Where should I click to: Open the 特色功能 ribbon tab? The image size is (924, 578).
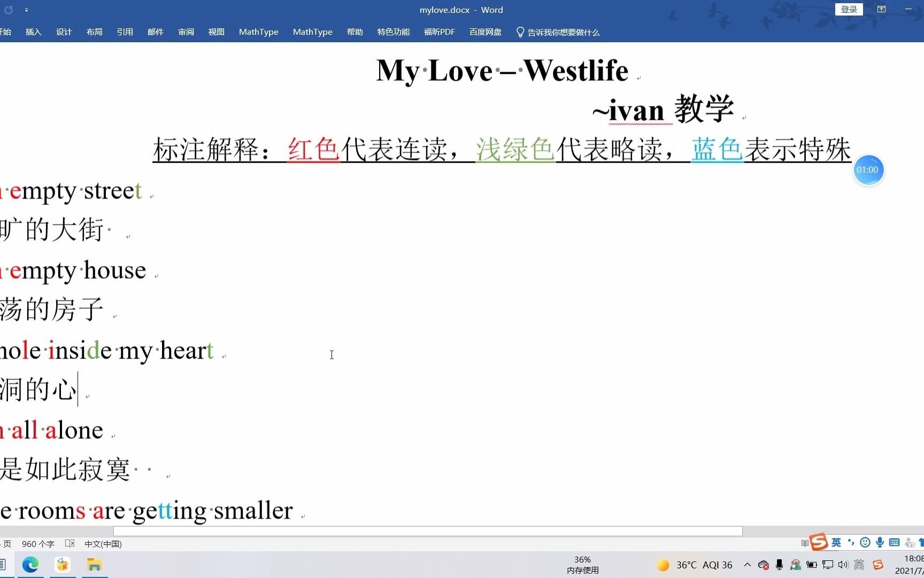[x=393, y=32]
